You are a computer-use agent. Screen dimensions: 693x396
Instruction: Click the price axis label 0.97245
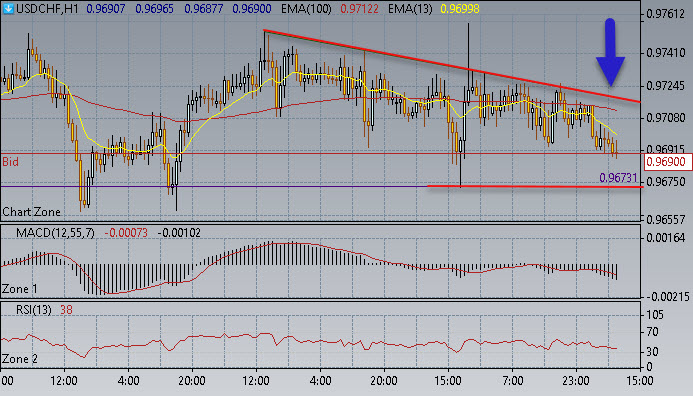(x=665, y=86)
